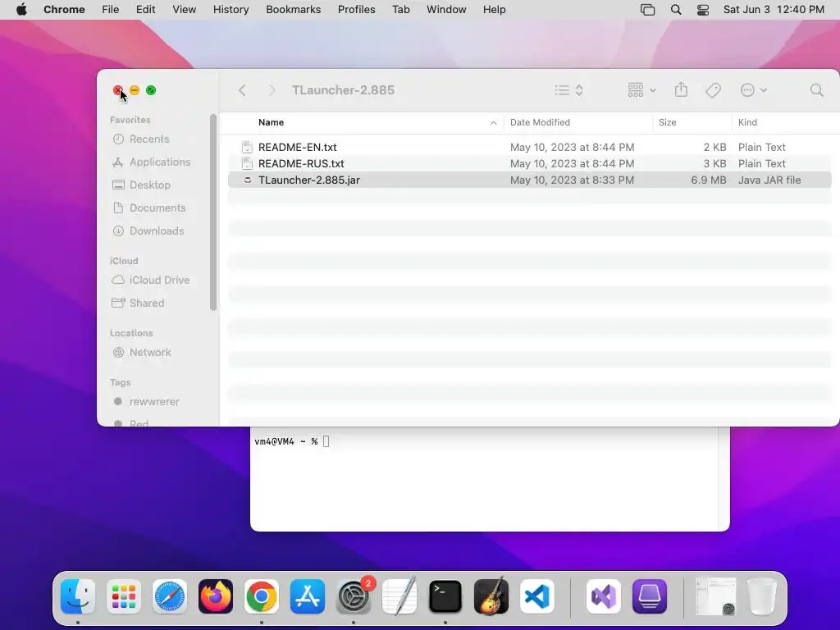Open App Store from the Dock
The image size is (840, 630).
(308, 596)
